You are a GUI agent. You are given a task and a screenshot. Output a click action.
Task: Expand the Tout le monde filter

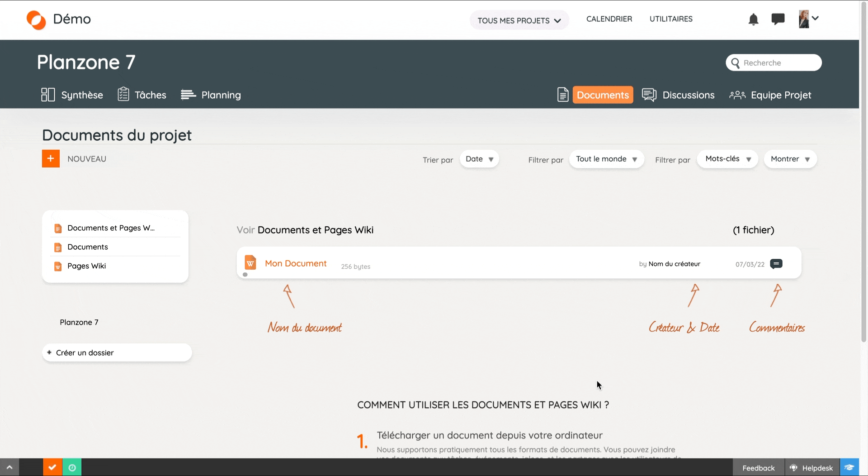click(606, 159)
